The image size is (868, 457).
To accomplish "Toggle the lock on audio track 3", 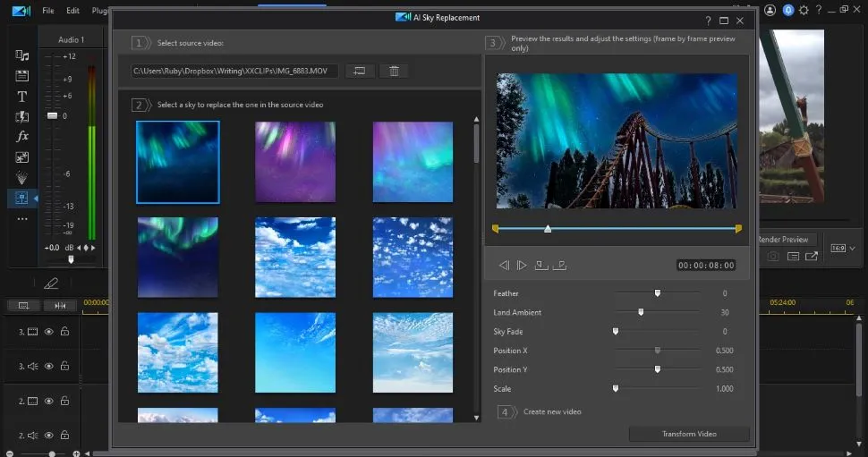I will tap(64, 366).
